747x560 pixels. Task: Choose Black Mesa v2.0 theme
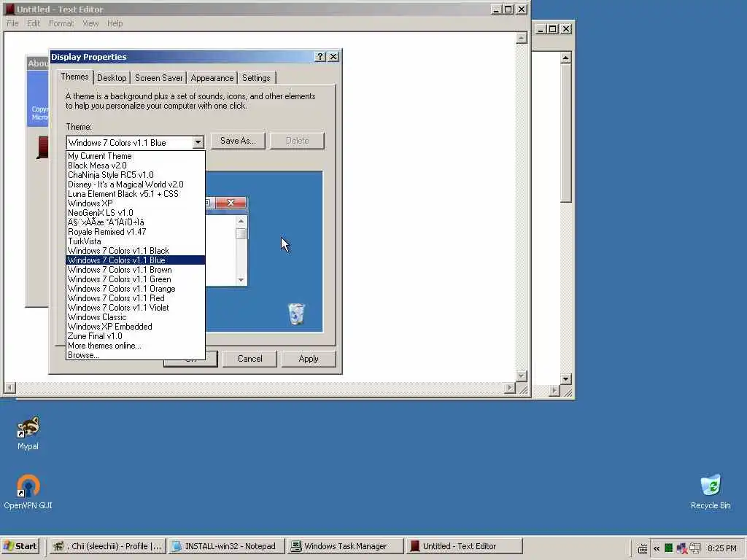pos(135,166)
